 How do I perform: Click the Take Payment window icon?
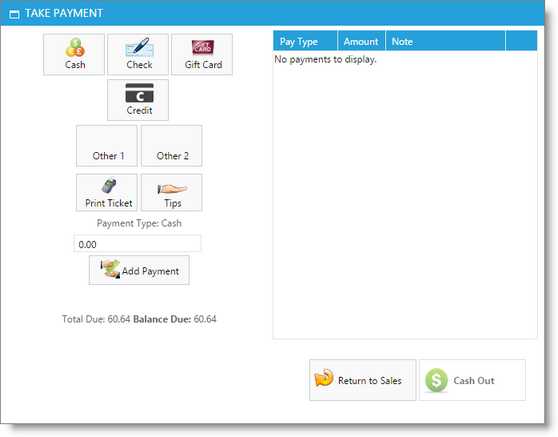(x=14, y=14)
